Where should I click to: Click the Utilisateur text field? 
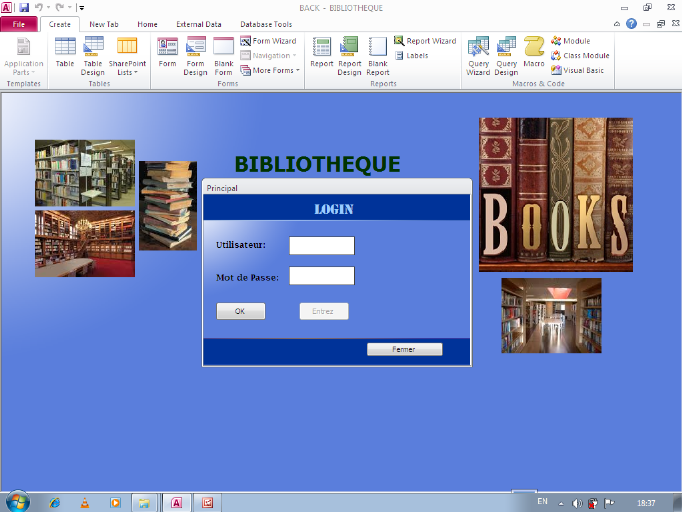[322, 246]
